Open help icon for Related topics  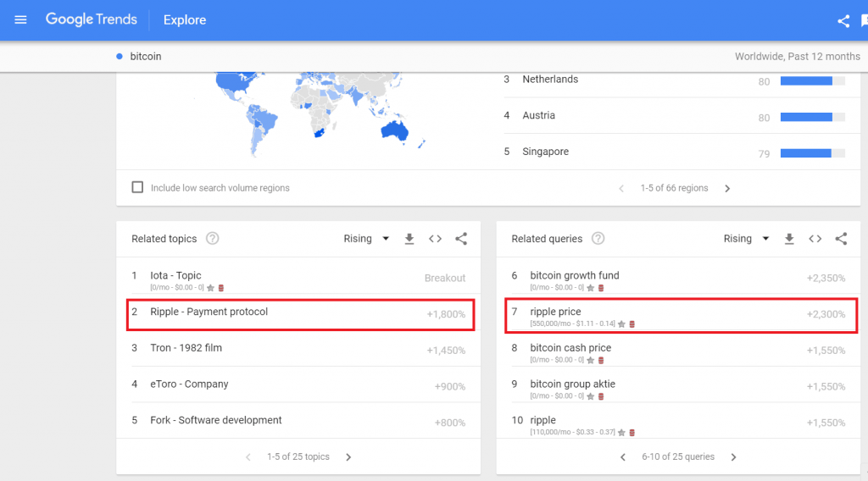[x=213, y=238]
